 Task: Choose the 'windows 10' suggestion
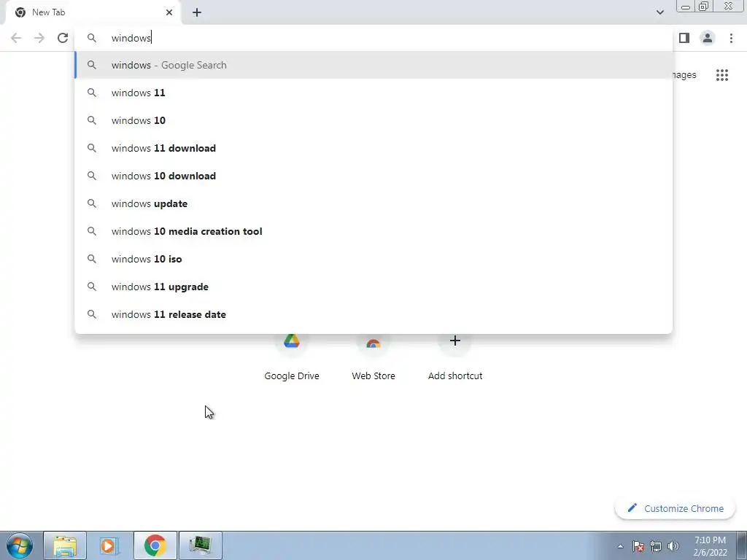374,120
